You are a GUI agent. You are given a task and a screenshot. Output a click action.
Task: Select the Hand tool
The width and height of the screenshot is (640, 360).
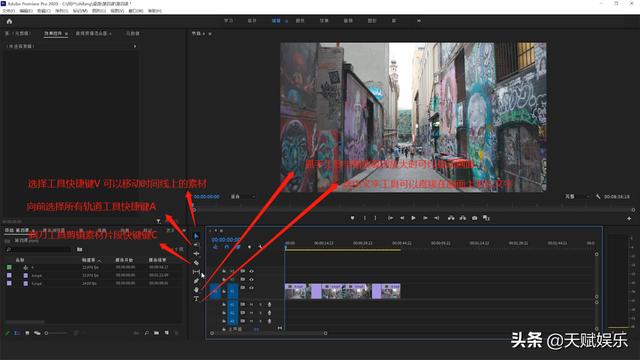click(196, 290)
